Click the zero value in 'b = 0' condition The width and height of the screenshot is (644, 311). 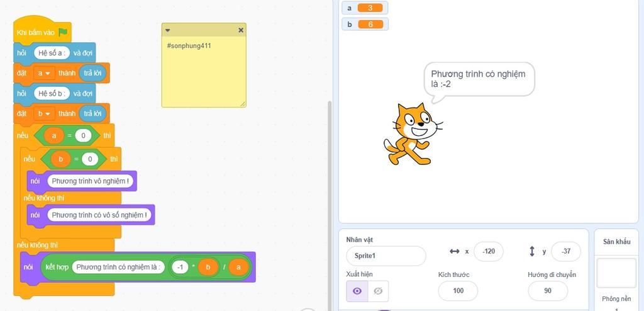(90, 159)
